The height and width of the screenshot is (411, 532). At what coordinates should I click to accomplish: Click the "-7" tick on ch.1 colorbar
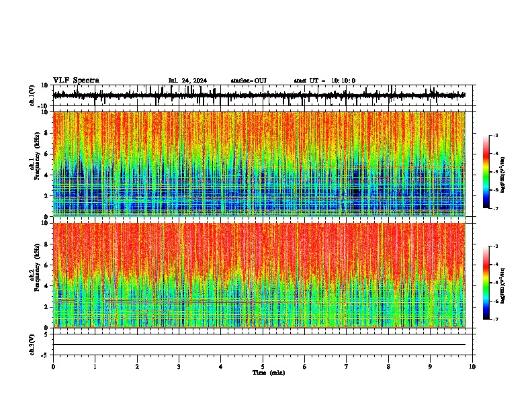[x=495, y=208]
